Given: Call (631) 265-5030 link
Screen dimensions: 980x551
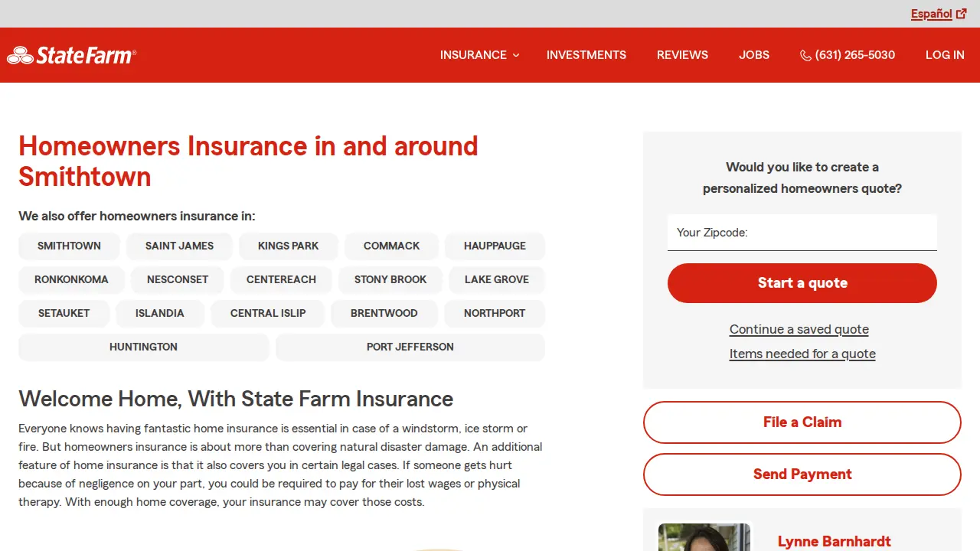Looking at the screenshot, I should (x=848, y=55).
